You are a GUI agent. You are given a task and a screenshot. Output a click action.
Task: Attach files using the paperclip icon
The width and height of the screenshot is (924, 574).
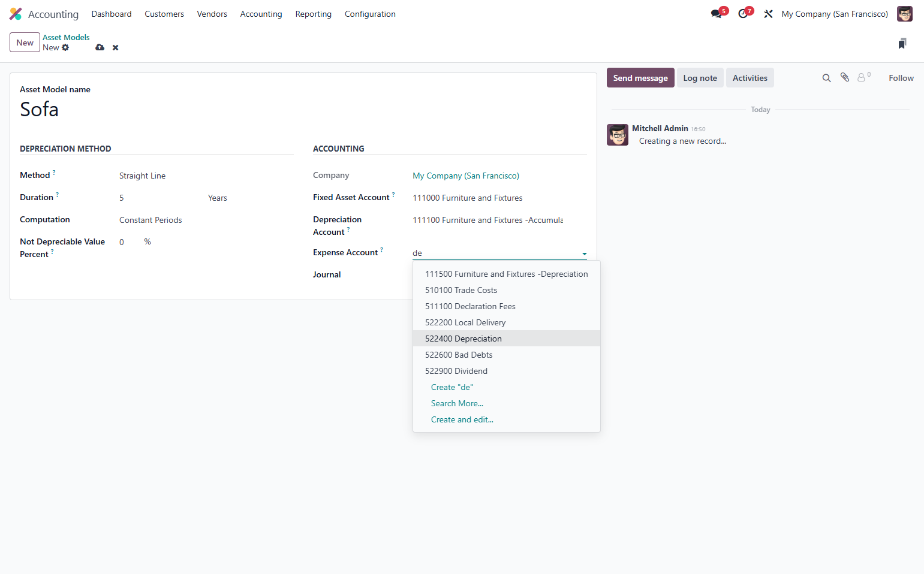tap(845, 77)
